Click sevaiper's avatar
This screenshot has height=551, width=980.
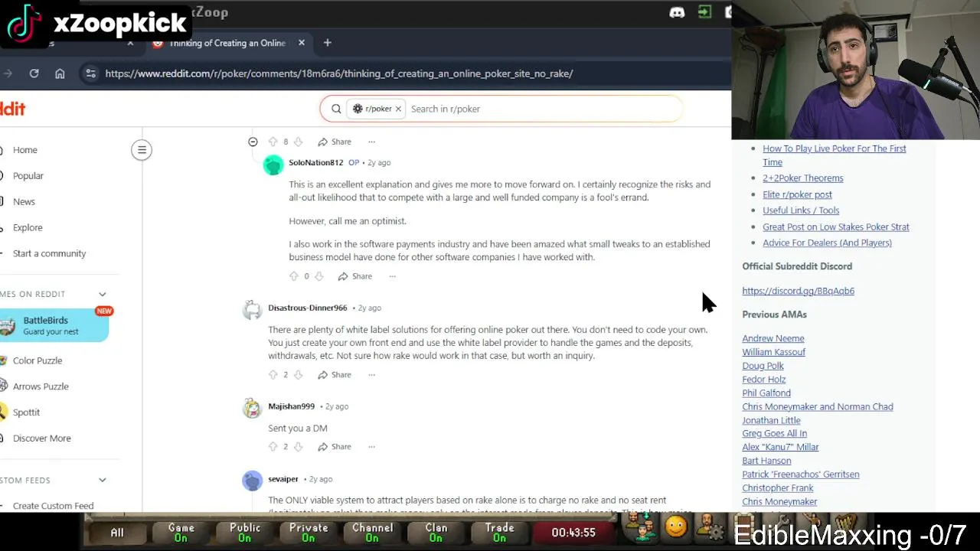coord(252,480)
